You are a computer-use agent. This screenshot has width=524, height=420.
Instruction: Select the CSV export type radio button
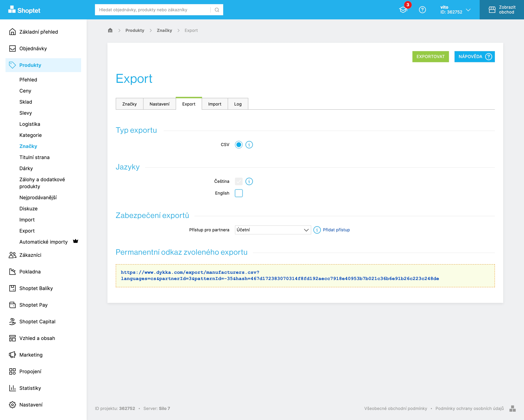pos(238,145)
